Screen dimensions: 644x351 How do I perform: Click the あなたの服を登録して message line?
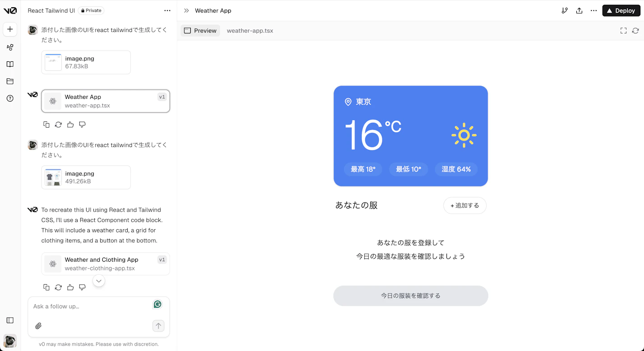[411, 243]
